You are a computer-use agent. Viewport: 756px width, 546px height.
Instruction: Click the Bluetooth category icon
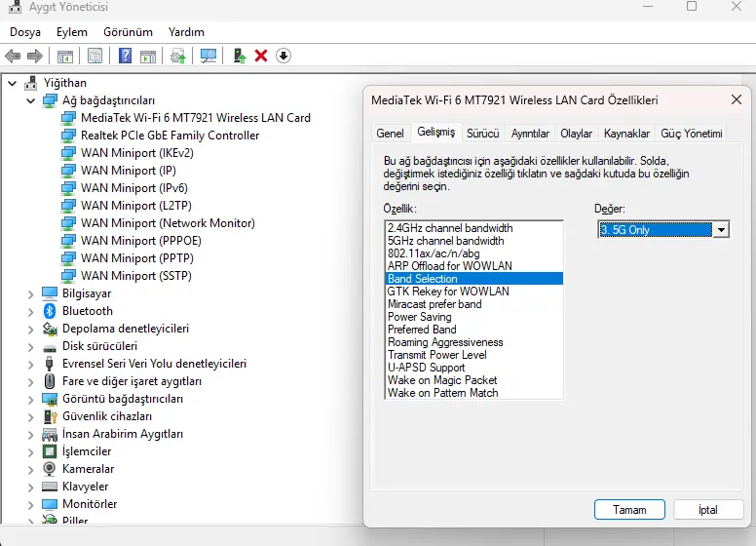tap(49, 311)
